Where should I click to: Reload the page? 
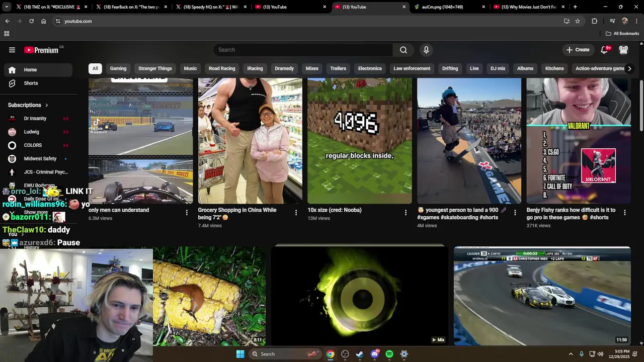click(31, 21)
